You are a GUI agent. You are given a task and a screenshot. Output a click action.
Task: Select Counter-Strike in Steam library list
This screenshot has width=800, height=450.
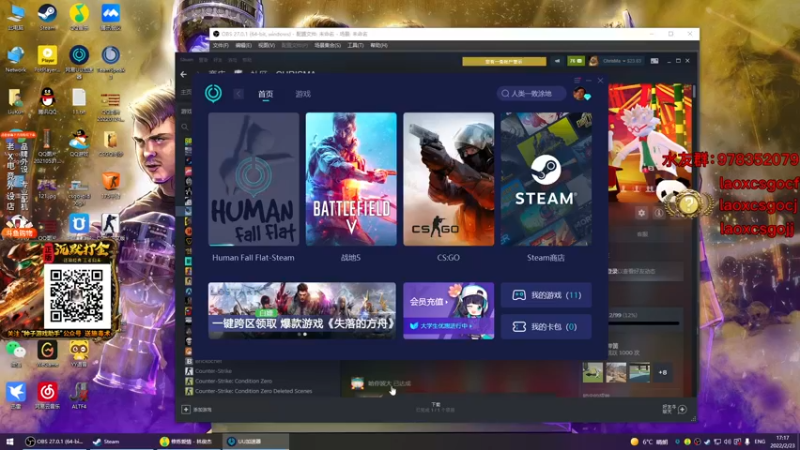pos(213,371)
